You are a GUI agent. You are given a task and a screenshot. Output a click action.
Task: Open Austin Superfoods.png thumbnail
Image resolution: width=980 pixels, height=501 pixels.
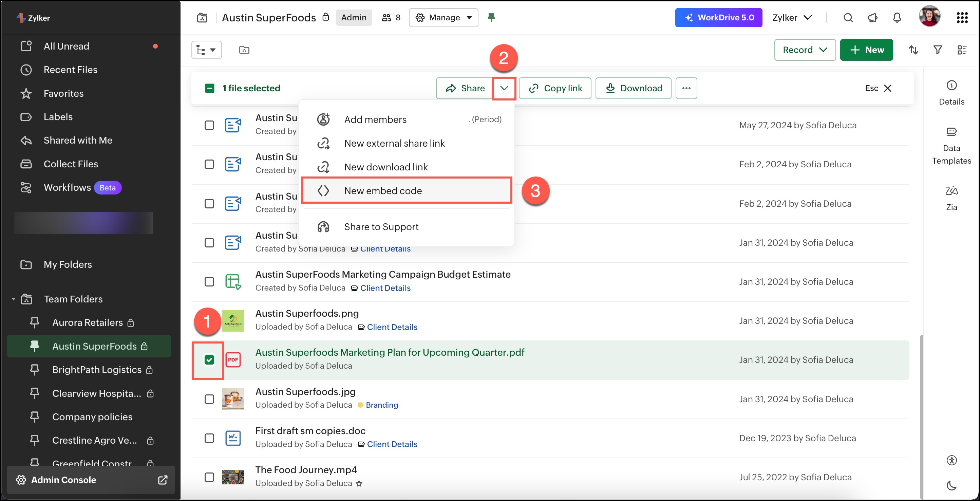[x=233, y=321]
